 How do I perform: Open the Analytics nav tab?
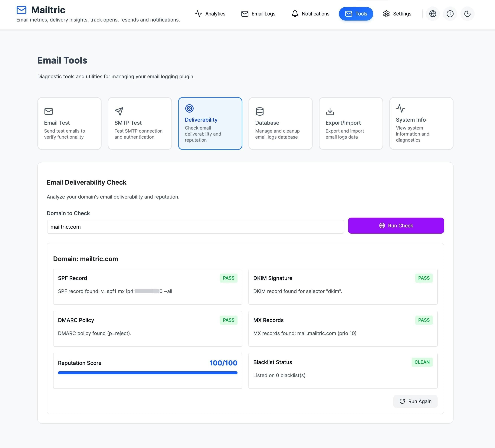[x=210, y=14]
